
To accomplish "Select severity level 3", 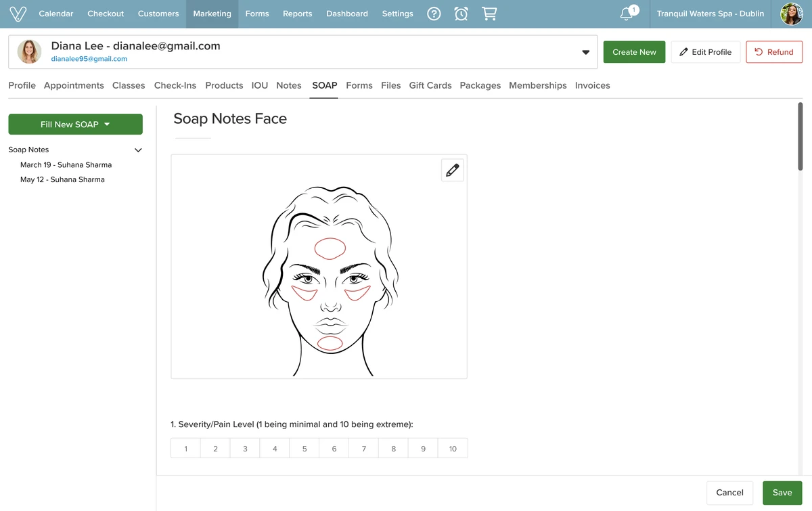I will [x=245, y=448].
